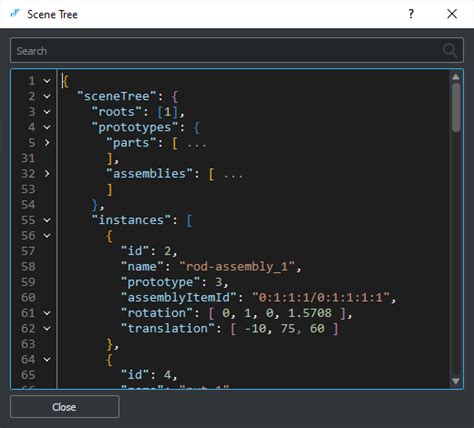Click the "id": 4 line
The width and height of the screenshot is (474, 428).
click(x=149, y=375)
